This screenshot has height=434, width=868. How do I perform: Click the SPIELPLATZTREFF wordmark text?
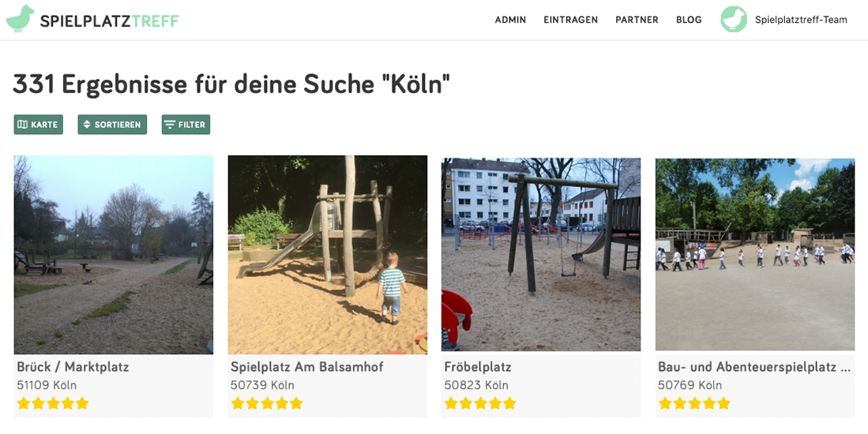(109, 21)
